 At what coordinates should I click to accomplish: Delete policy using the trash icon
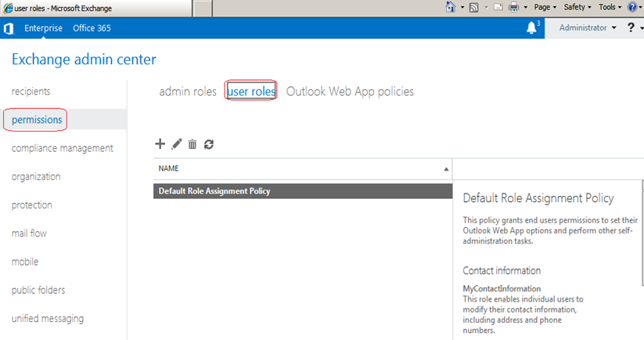pyautogui.click(x=192, y=144)
